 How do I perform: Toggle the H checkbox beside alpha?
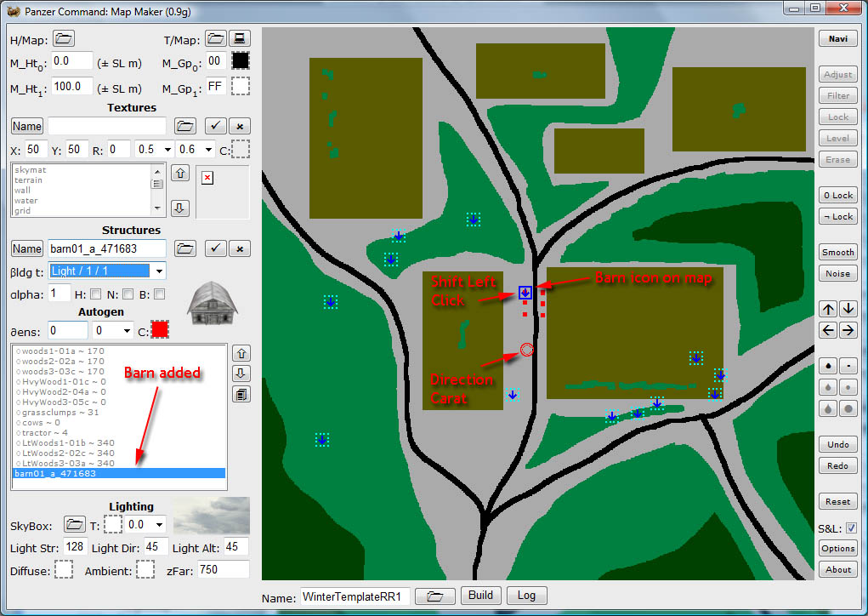click(x=95, y=294)
